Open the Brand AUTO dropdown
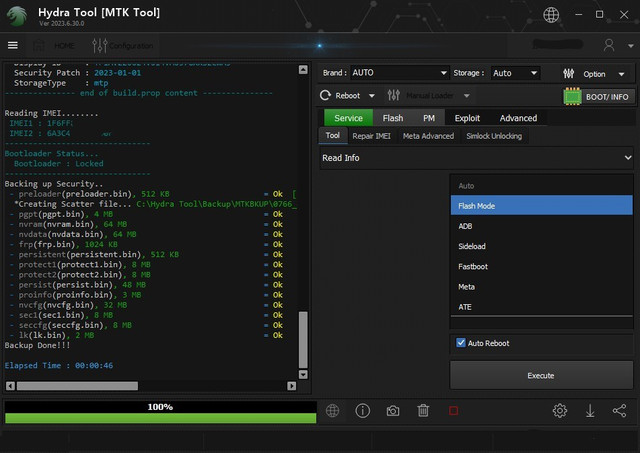This screenshot has height=453, width=640. coord(400,73)
